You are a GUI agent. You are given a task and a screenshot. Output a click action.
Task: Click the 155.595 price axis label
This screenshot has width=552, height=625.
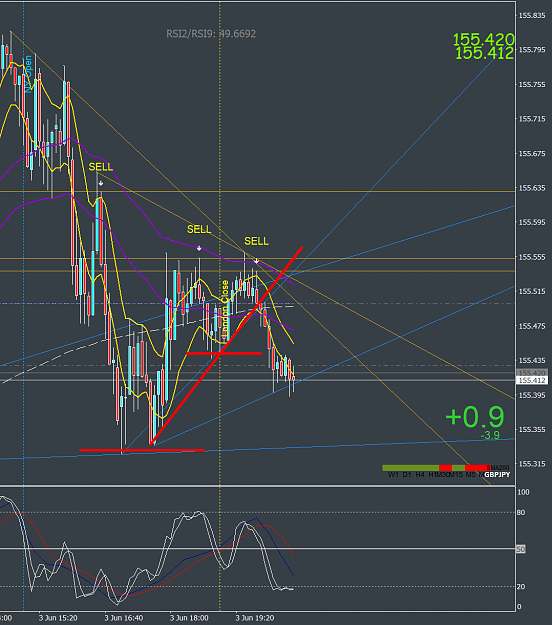(532, 222)
